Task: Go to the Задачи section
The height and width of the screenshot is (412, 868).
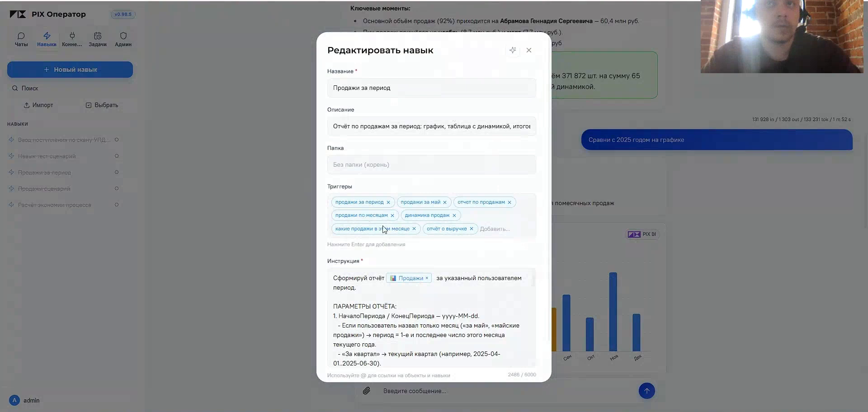Action: tap(98, 39)
